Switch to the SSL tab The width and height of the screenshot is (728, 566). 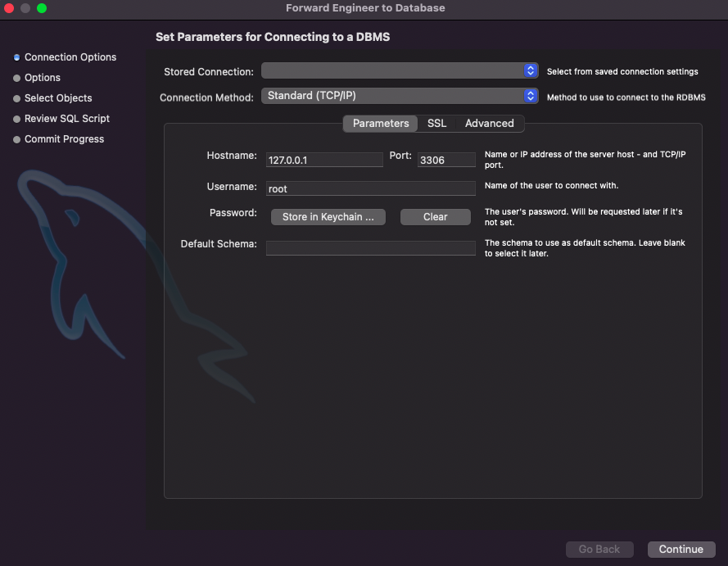tap(436, 124)
